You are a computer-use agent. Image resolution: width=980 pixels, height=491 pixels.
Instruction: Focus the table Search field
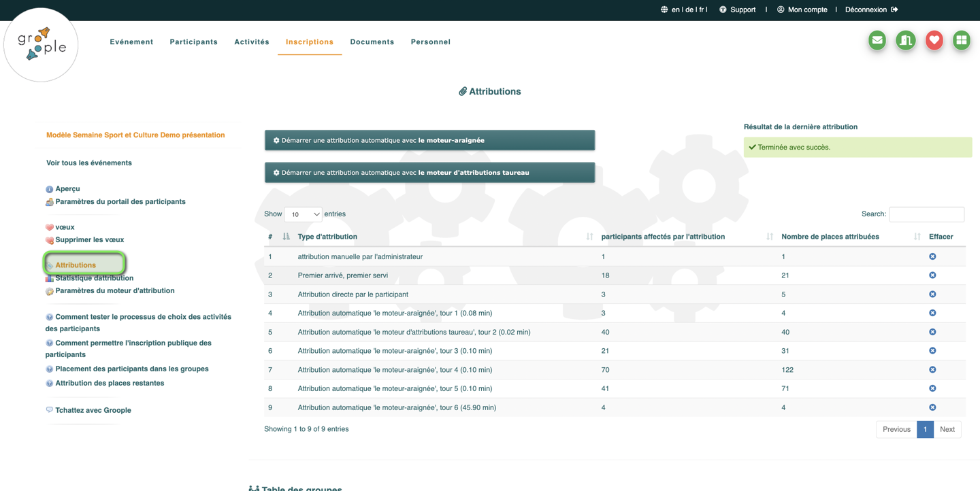[x=926, y=214]
